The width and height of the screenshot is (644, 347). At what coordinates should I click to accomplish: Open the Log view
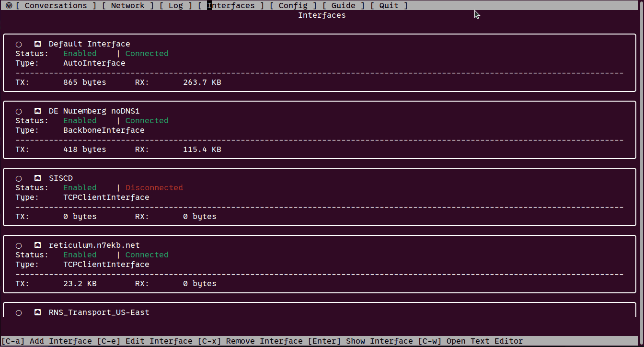175,6
